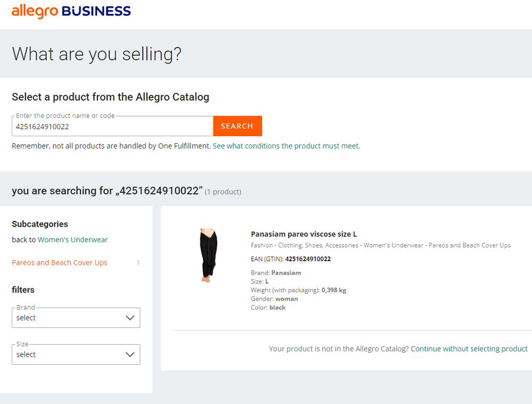Focus the product name or code field

tap(112, 127)
